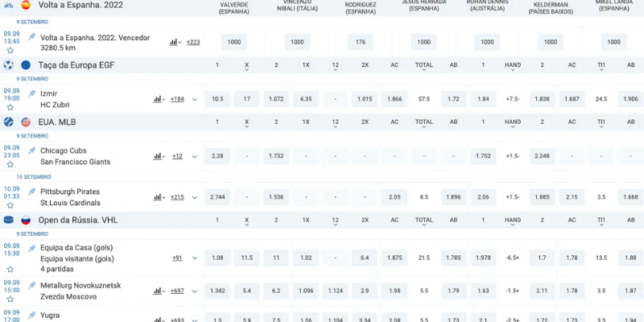Click the cycling sport icon beside Volta a Espanha
Viewport: 644px width, 322px height.
(x=8, y=5)
